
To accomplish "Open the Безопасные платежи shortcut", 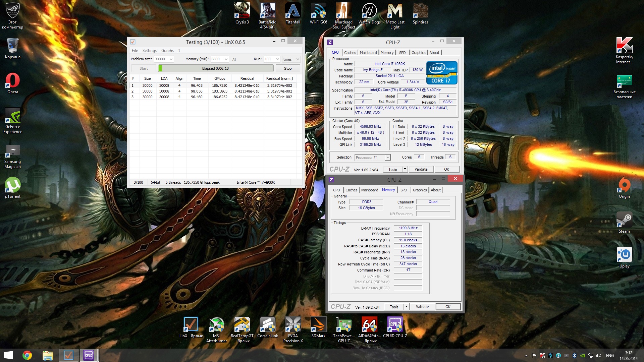I will click(624, 86).
